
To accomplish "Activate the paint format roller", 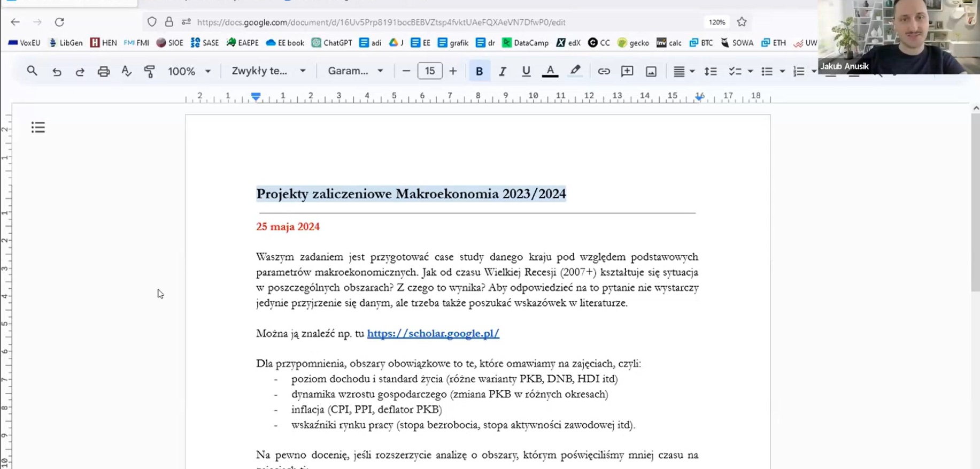I will point(149,71).
